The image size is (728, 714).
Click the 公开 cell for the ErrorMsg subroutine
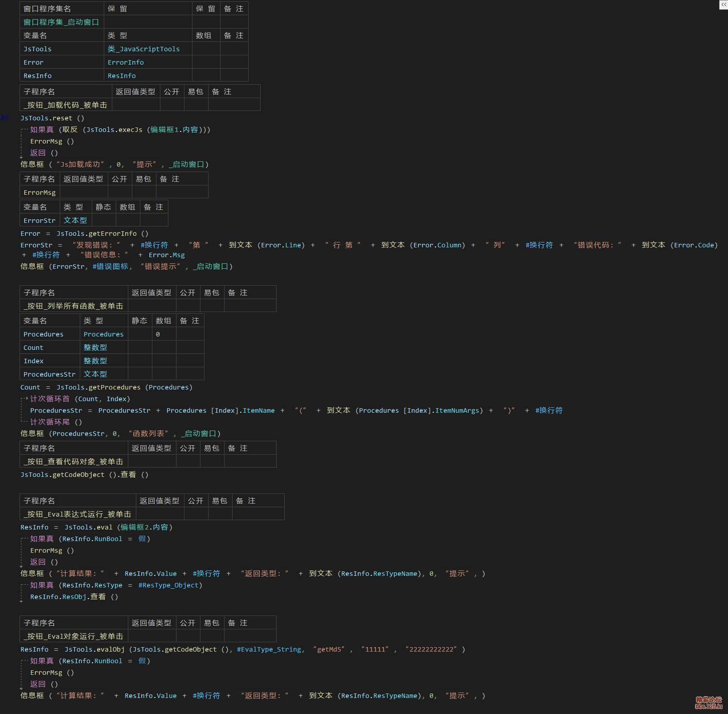119,193
